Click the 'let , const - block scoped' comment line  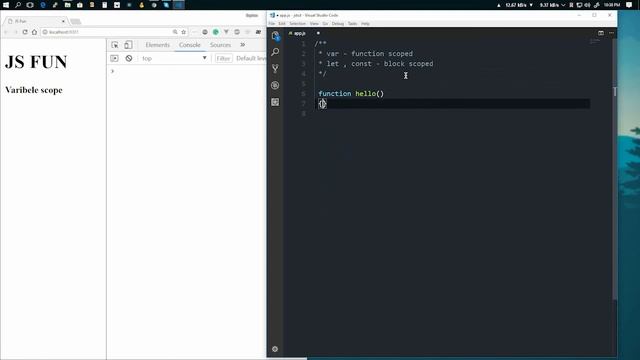pyautogui.click(x=376, y=64)
